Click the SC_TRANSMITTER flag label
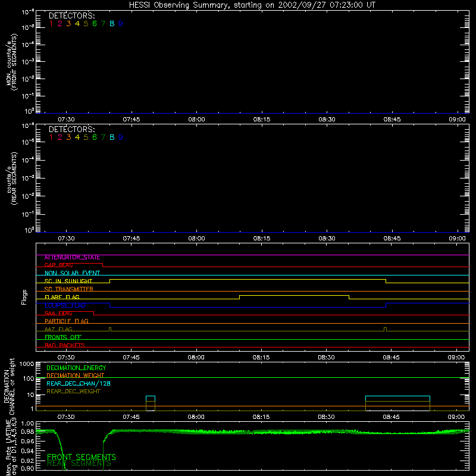Viewport: 476px width, 476px height. coord(69,289)
